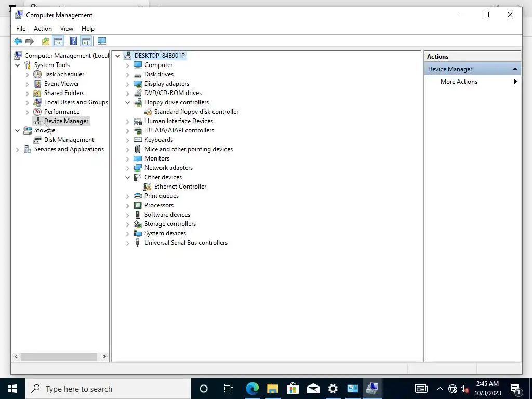Viewport: 532px width, 399px height.
Task: Select Software devices category
Action: 167,215
